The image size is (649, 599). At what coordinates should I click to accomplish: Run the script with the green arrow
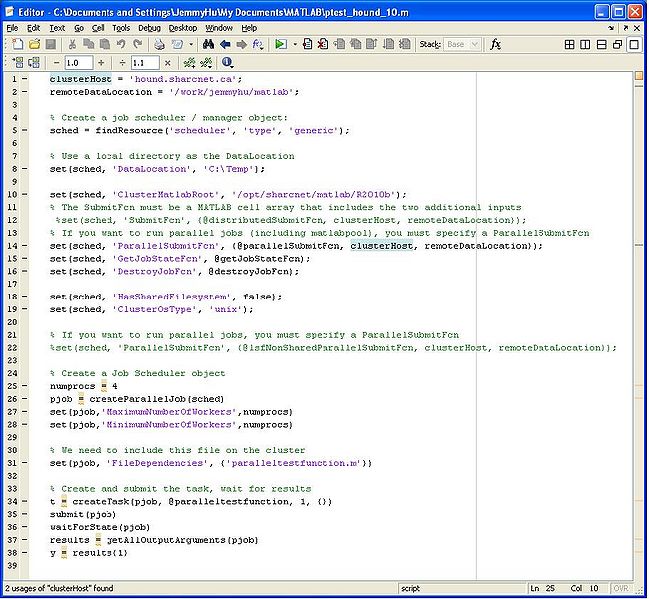coord(281,45)
